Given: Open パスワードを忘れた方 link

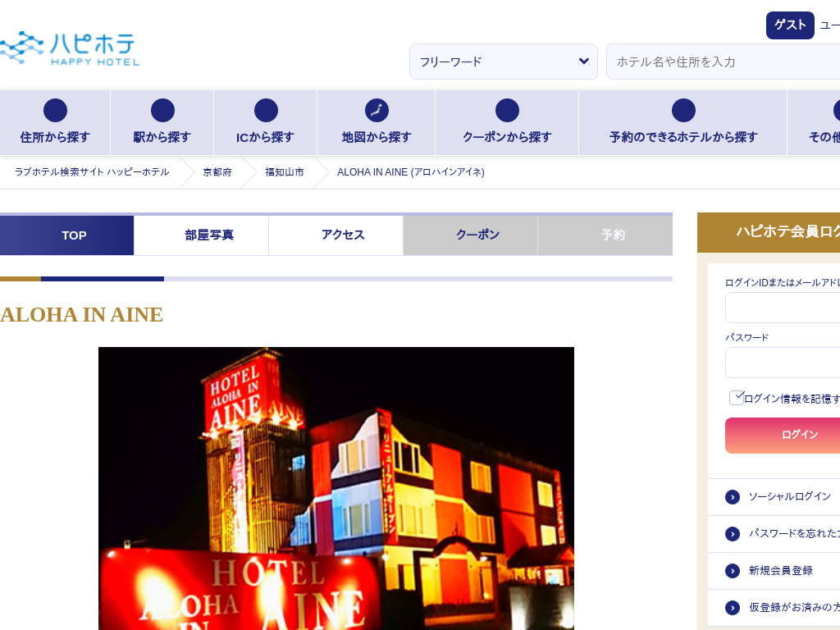Looking at the screenshot, I should tap(794, 533).
